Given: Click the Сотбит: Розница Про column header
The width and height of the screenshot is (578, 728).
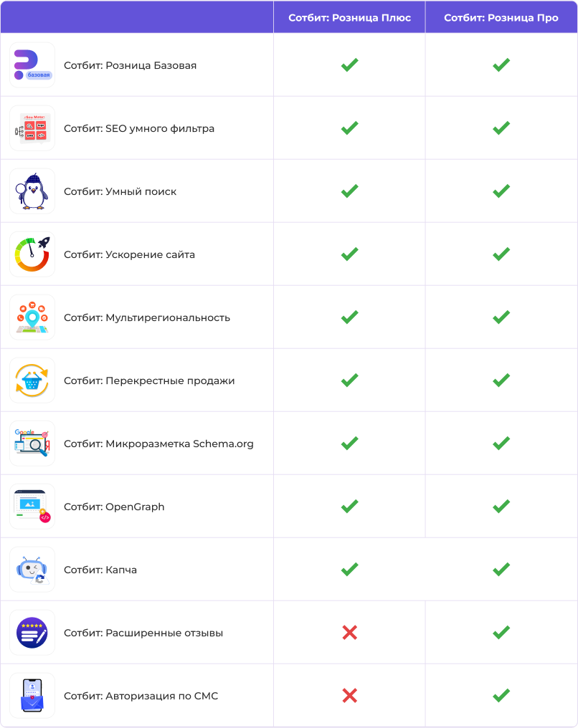Looking at the screenshot, I should click(x=501, y=18).
